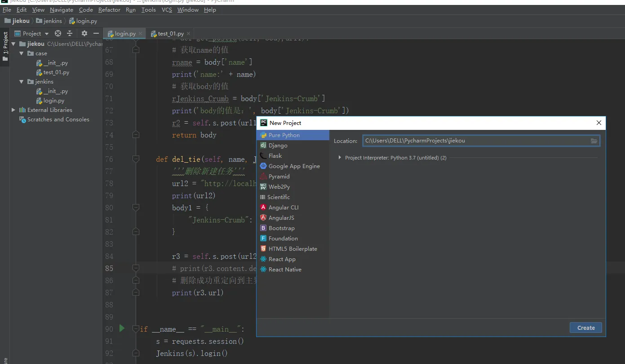Collapse jiekou root folder
Viewport: 625px width, 364px height.
[x=13, y=44]
